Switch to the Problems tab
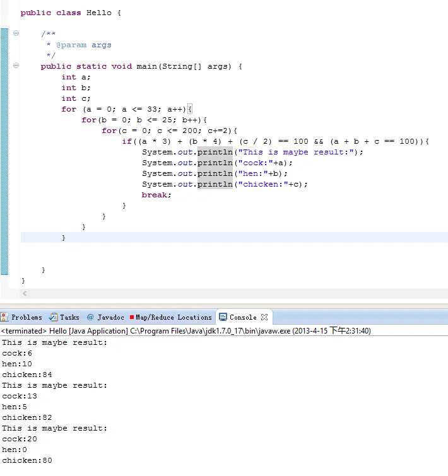Screen dimensions: 448x476 [x=21, y=317]
